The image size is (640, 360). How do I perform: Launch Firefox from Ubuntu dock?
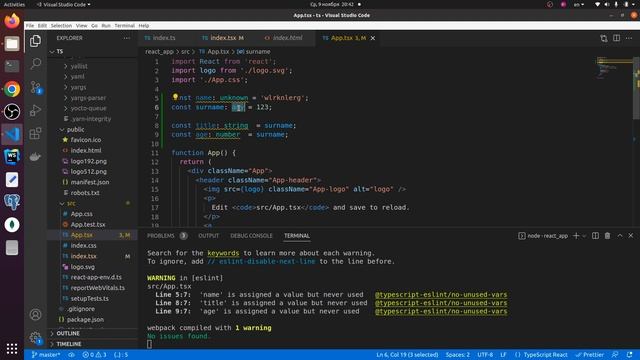coord(12,21)
